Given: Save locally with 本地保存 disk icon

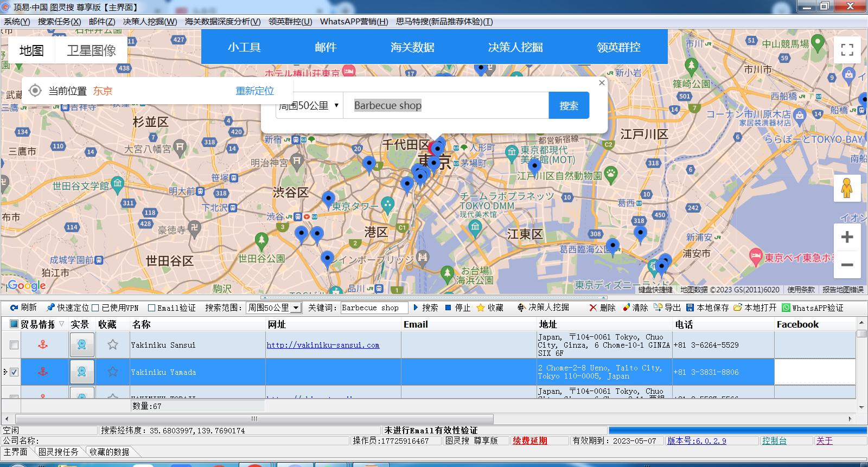Looking at the screenshot, I should coord(690,308).
